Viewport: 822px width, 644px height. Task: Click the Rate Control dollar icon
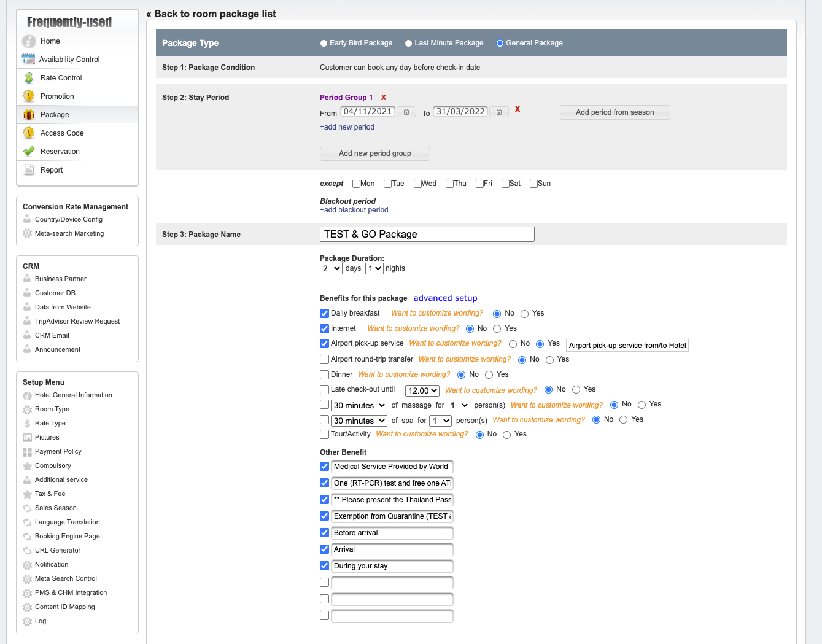click(29, 78)
